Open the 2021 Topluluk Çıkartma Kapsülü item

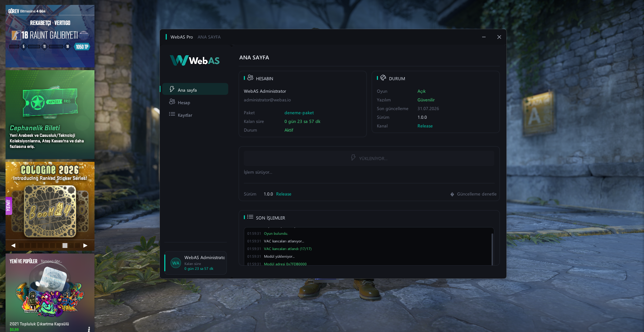[x=50, y=293]
